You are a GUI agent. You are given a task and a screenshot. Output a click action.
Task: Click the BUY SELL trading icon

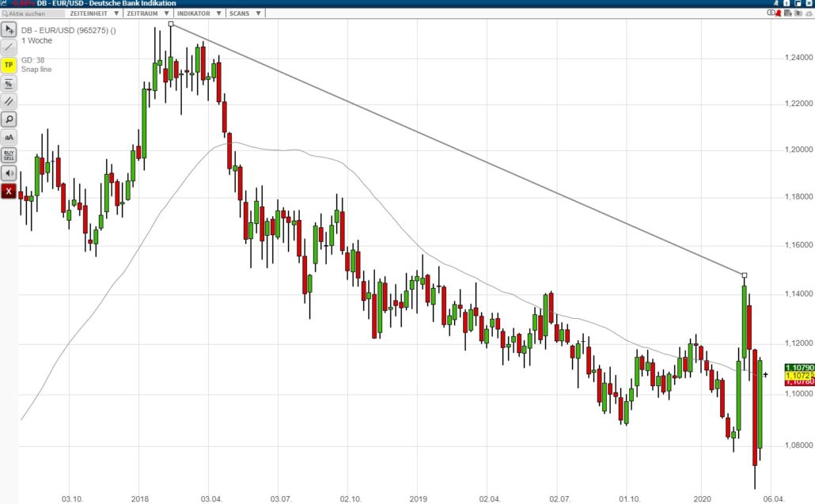(x=9, y=155)
